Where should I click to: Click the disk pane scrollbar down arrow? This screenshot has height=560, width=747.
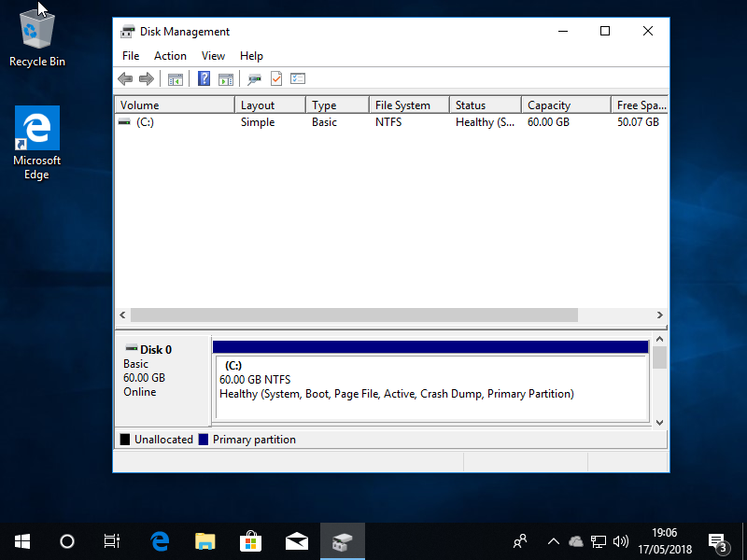click(660, 423)
